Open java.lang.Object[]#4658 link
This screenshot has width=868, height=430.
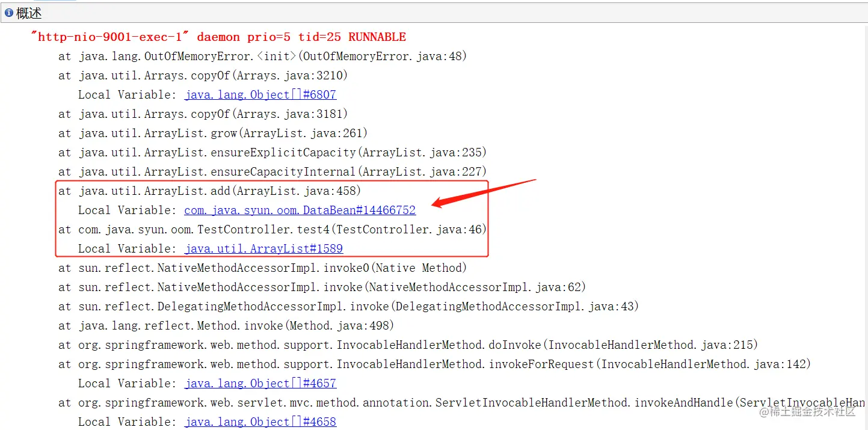[260, 422]
